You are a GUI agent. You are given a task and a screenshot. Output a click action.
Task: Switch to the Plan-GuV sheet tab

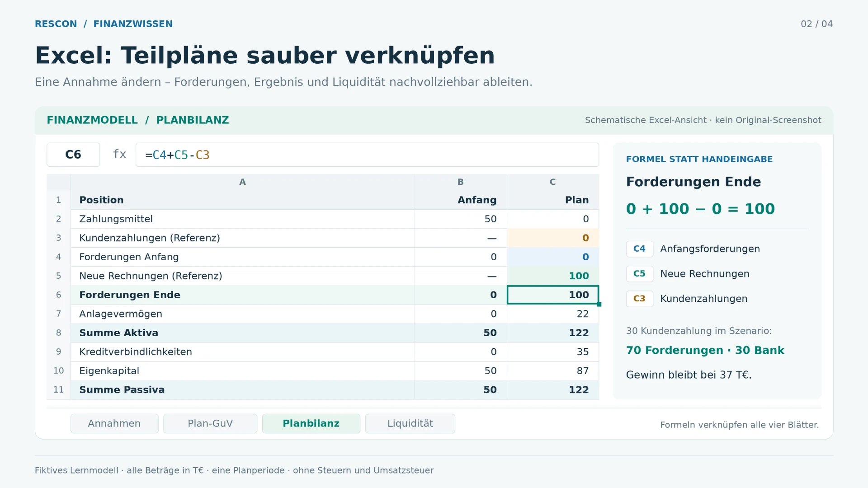pyautogui.click(x=210, y=423)
